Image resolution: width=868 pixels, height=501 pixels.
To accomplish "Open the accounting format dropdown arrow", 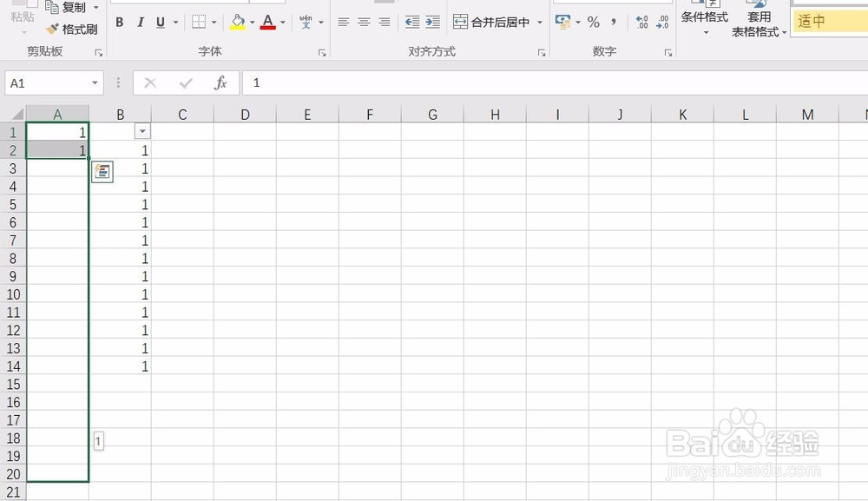I will coord(578,23).
